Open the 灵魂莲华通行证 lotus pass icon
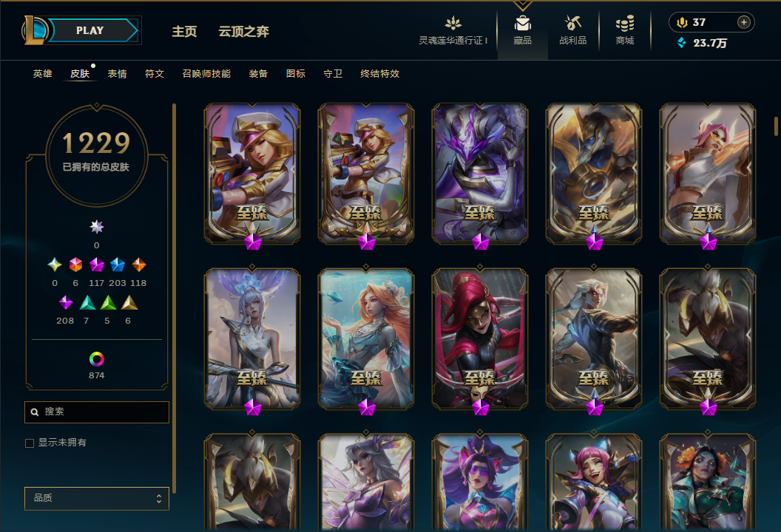Image resolution: width=781 pixels, height=532 pixels. [x=453, y=23]
